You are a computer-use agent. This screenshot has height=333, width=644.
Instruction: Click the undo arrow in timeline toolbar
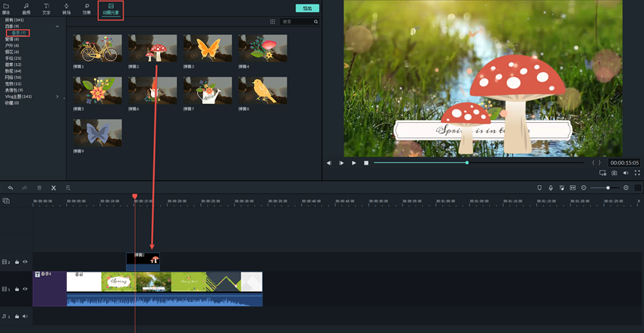(x=11, y=187)
